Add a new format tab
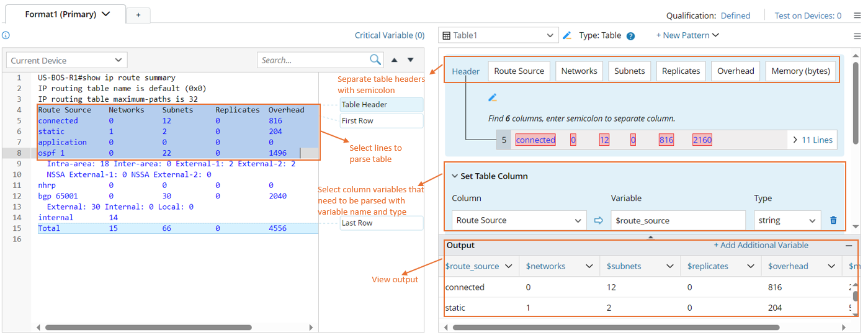 tap(138, 14)
